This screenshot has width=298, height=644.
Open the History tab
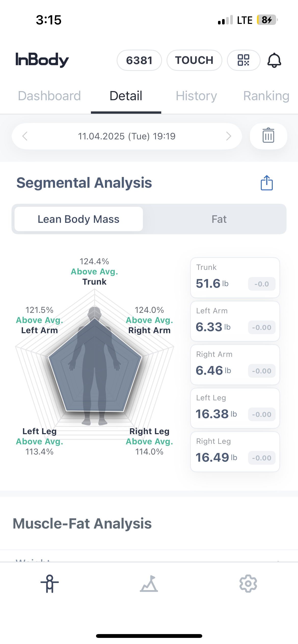click(196, 96)
